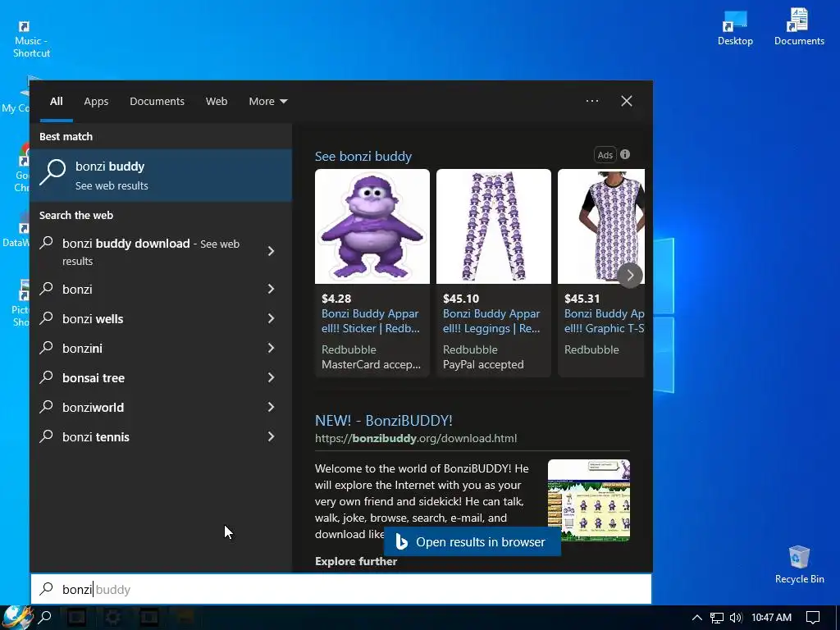The height and width of the screenshot is (630, 840).
Task: Open 'Bonzi Buddy Apparell!! Sticker' product link
Action: pos(370,321)
